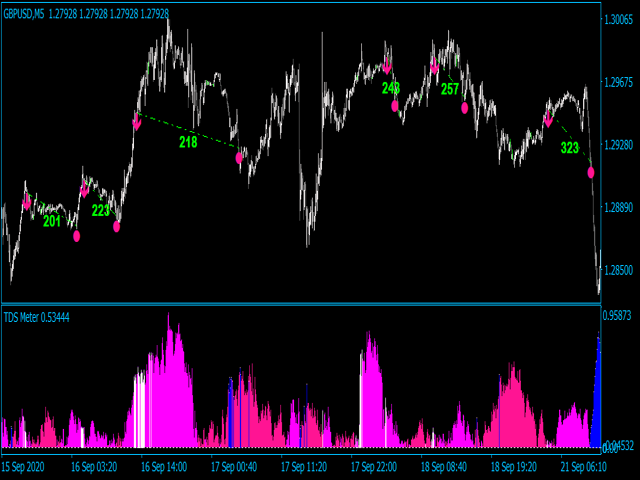Click the green 201 pip label

point(52,221)
